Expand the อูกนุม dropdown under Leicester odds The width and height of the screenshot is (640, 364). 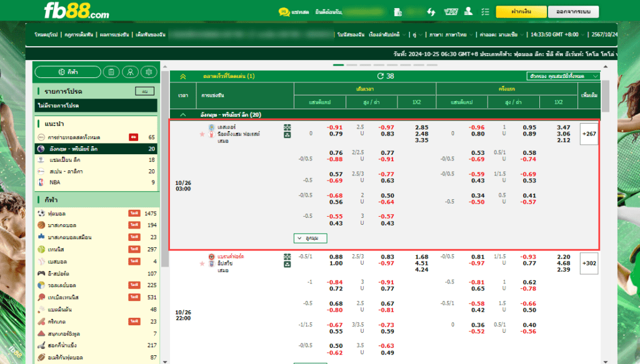coord(310,238)
